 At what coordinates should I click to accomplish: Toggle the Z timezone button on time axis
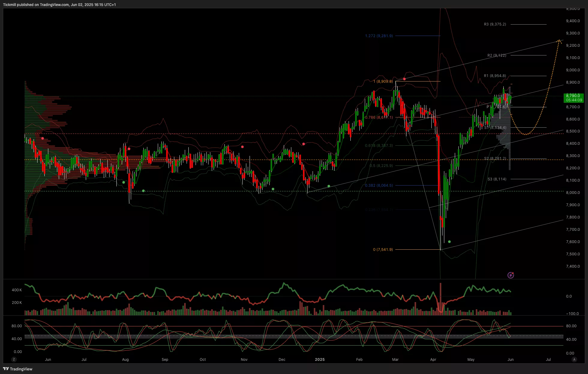14,359
